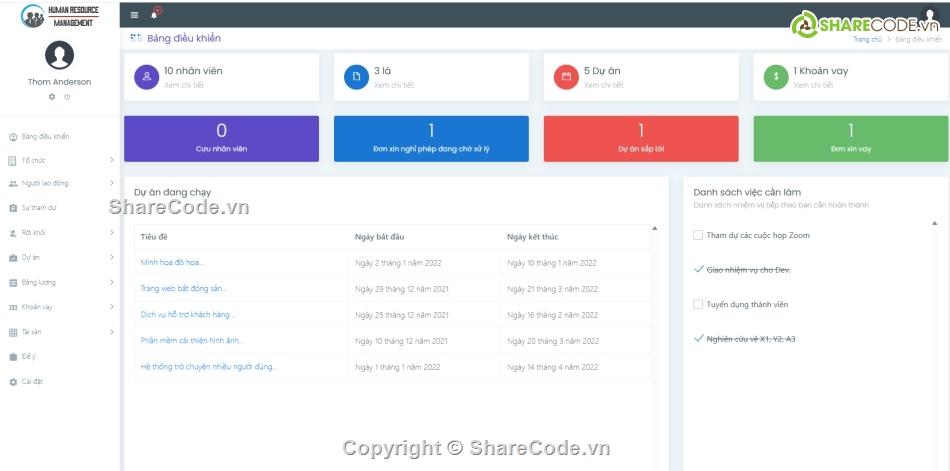Click the Rời khỏi sidebar icon

tap(13, 233)
